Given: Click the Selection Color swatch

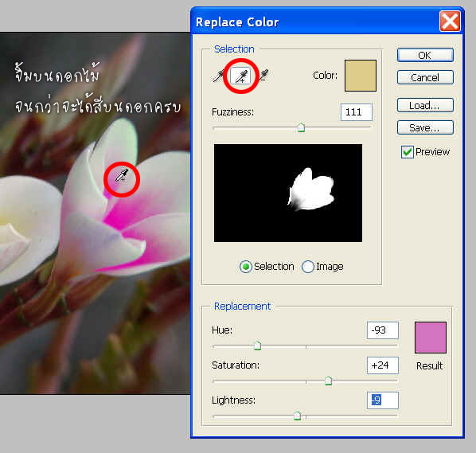Looking at the screenshot, I should 361,76.
